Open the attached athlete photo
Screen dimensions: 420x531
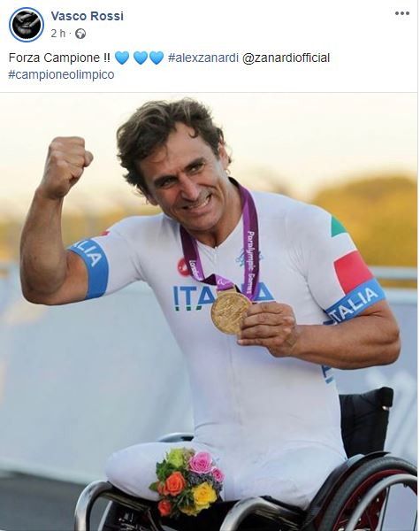click(x=209, y=312)
